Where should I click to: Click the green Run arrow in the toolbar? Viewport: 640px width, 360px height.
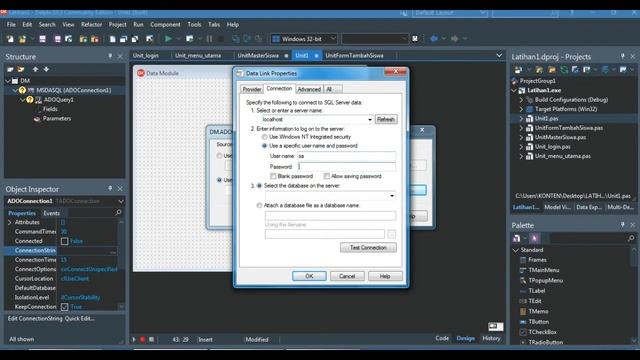point(168,39)
